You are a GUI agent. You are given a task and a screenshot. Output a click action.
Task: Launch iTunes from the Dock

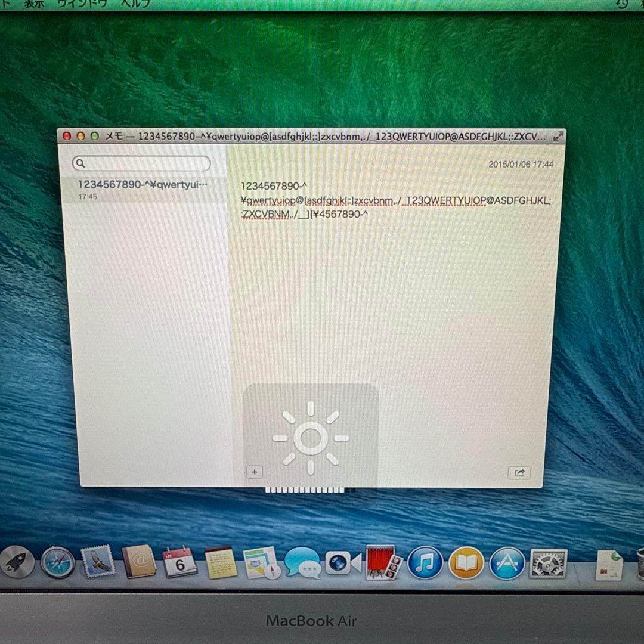pos(423,562)
